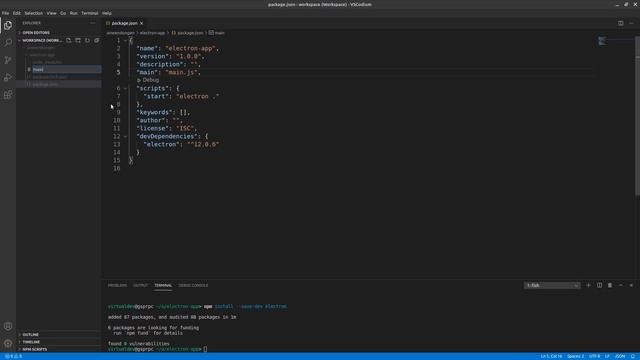Click the Spaces indentation status entry

pyautogui.click(x=576, y=356)
